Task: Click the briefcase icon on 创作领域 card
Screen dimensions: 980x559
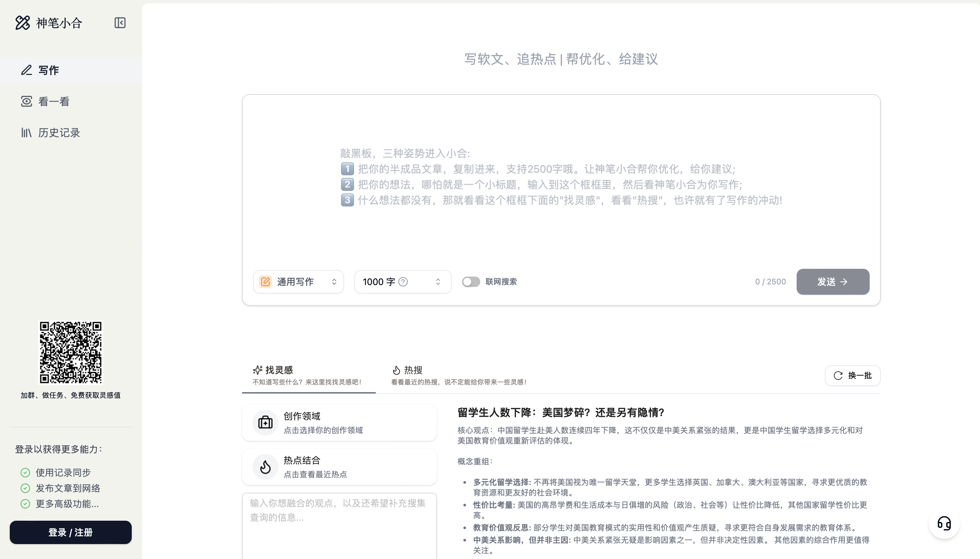Action: click(x=265, y=422)
